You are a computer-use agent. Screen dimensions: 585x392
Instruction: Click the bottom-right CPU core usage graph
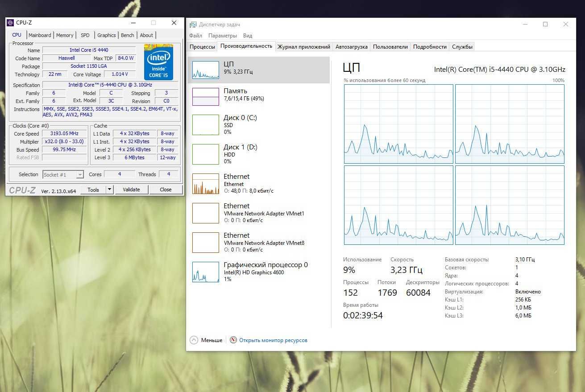510,205
